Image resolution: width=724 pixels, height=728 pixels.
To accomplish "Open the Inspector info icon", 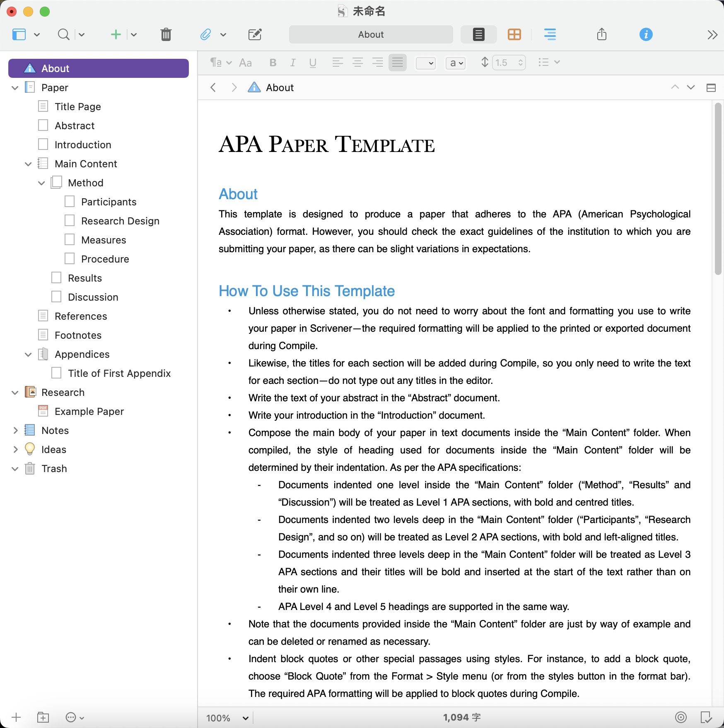I will point(646,34).
